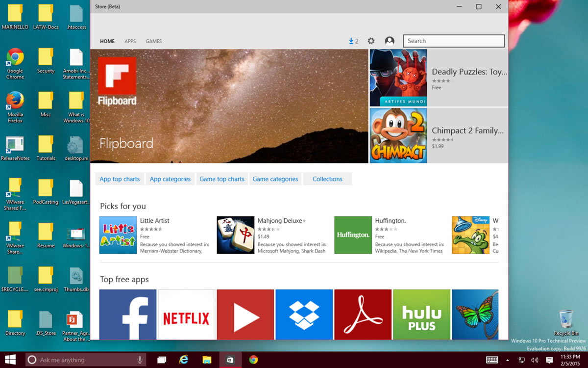Switch to the GAMES tab
Viewport: 588px width, 368px height.
click(x=153, y=41)
